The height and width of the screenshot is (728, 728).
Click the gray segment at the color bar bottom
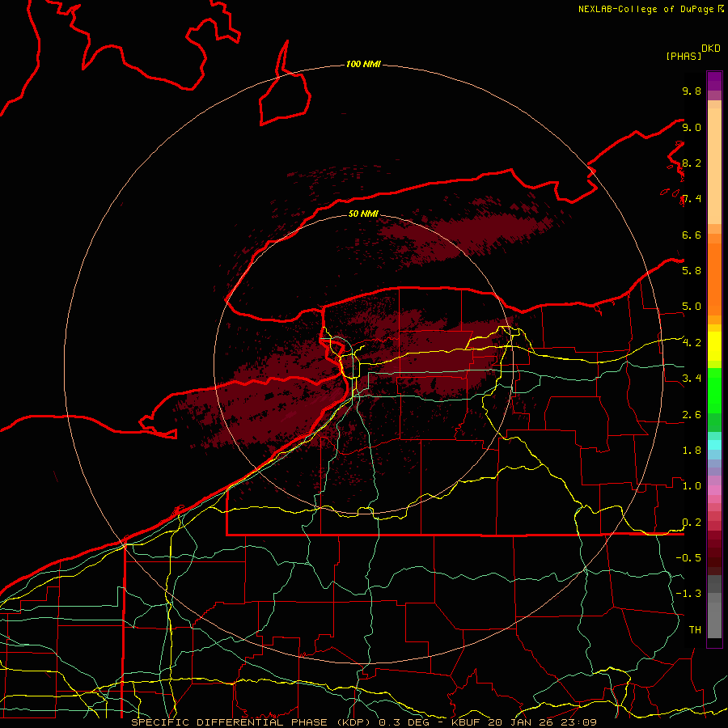(714, 620)
